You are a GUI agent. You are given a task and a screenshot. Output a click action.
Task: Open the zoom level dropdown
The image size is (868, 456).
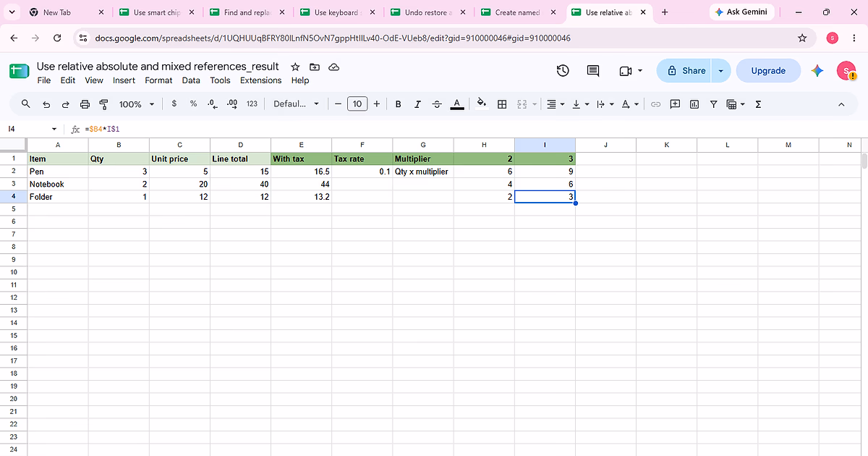[137, 104]
